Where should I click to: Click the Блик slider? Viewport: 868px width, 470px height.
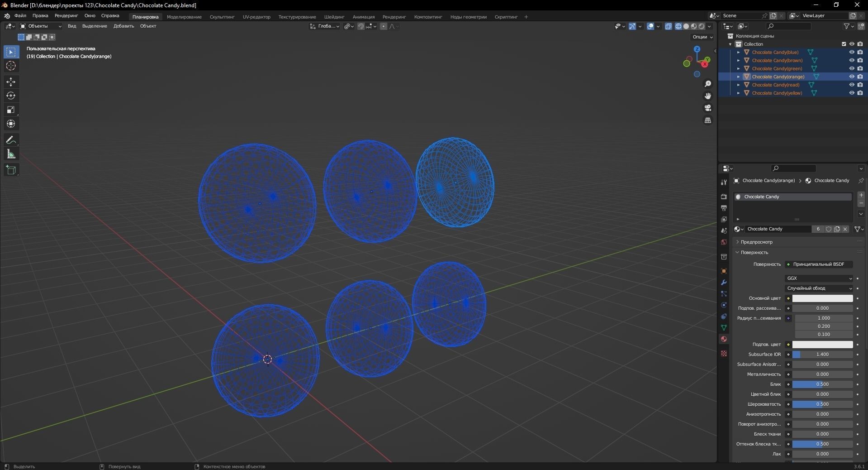[822, 384]
